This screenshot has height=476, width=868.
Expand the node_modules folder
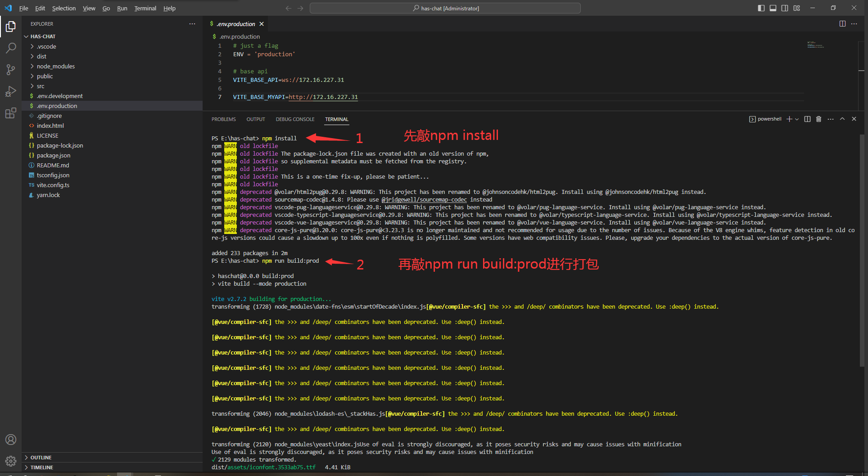click(56, 66)
